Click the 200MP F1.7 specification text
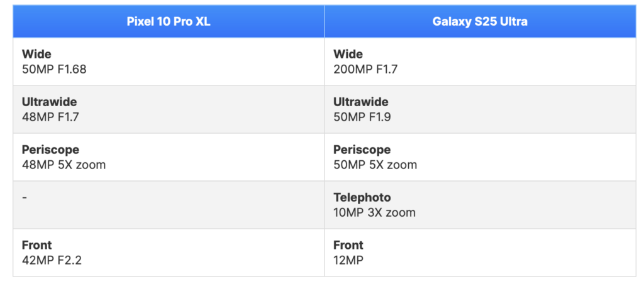Viewport: 644px width, 284px height. tap(365, 69)
